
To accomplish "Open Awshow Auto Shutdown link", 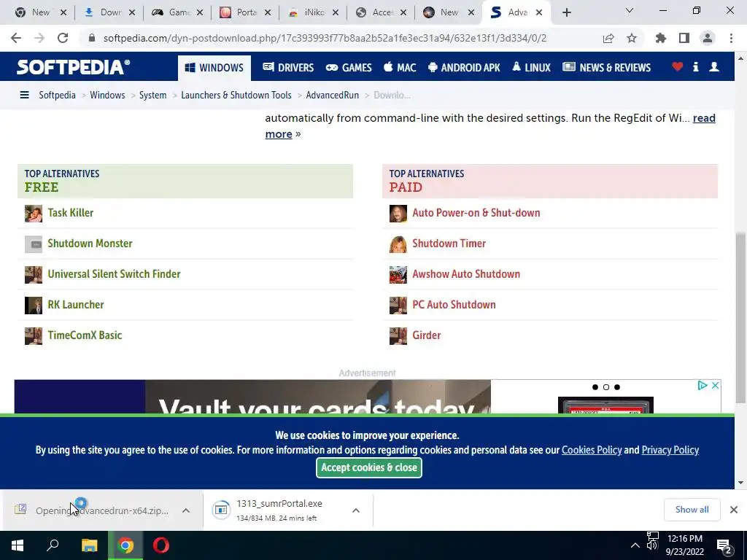I will (x=466, y=274).
